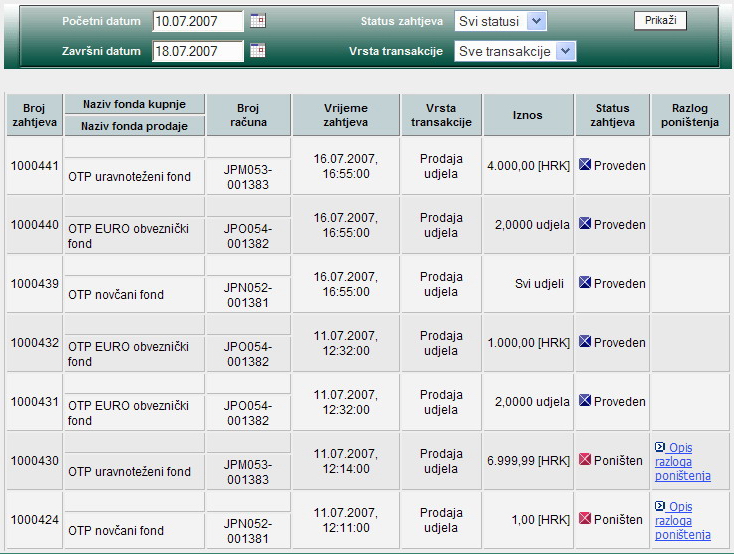
Task: Click Poništen status icon for request 1000430
Action: [585, 460]
